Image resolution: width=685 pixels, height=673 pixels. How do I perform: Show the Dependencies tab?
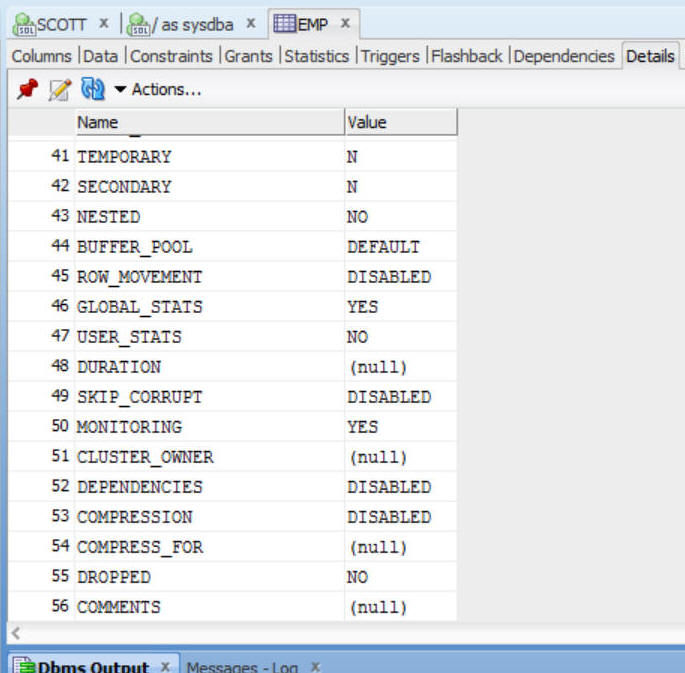pyautogui.click(x=564, y=56)
